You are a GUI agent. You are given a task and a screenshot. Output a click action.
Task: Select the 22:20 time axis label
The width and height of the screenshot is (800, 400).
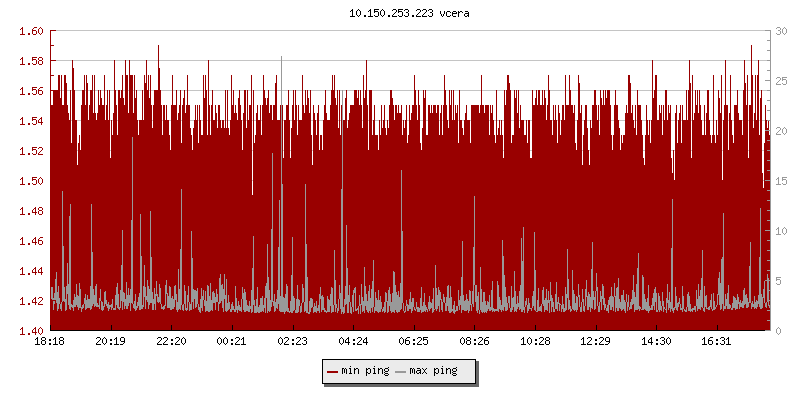pyautogui.click(x=171, y=342)
